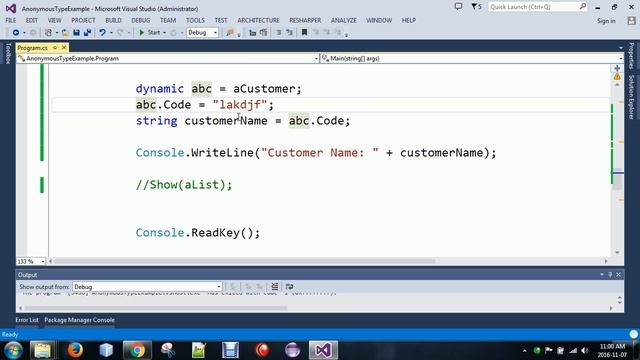Click the Visual Studio taskbar icon
The image size is (640, 360).
click(x=323, y=350)
